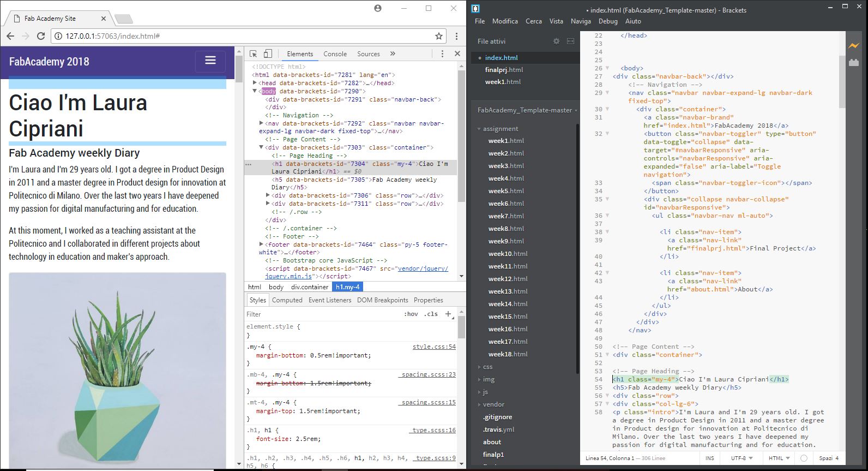Screen dimensions: 868x471
Task: Open week1.html in working files
Action: coord(503,82)
